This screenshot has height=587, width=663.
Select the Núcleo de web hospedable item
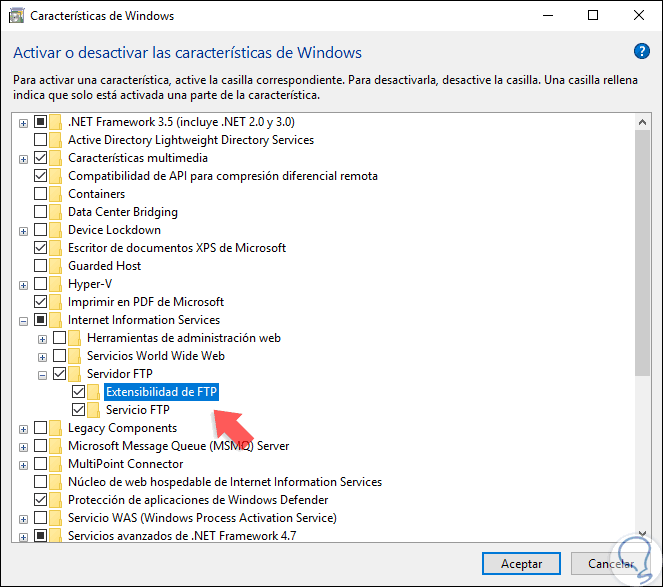[x=224, y=482]
